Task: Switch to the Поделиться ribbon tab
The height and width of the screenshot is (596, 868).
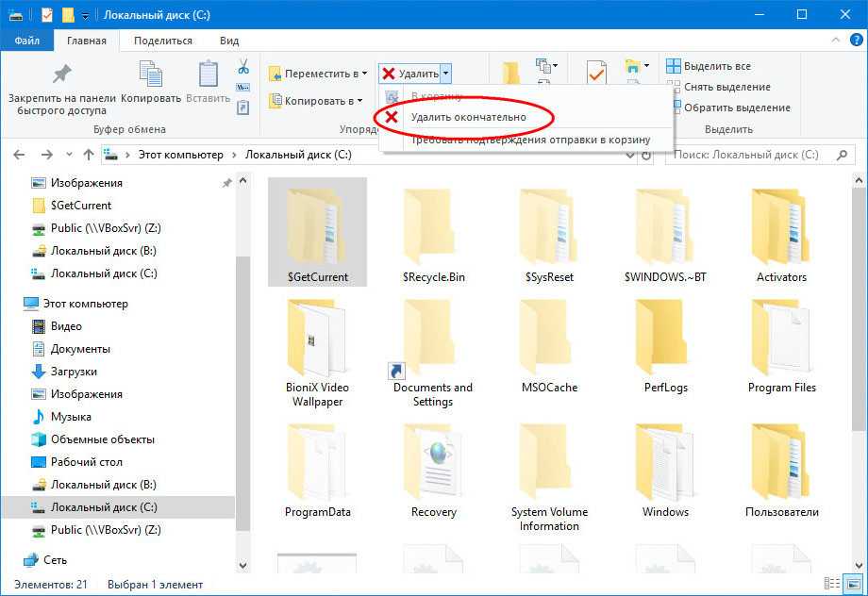Action: pos(162,41)
